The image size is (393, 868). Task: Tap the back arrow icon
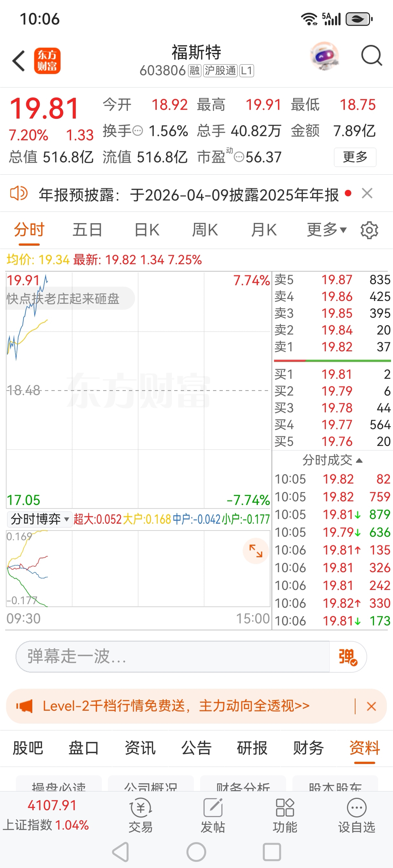(19, 61)
